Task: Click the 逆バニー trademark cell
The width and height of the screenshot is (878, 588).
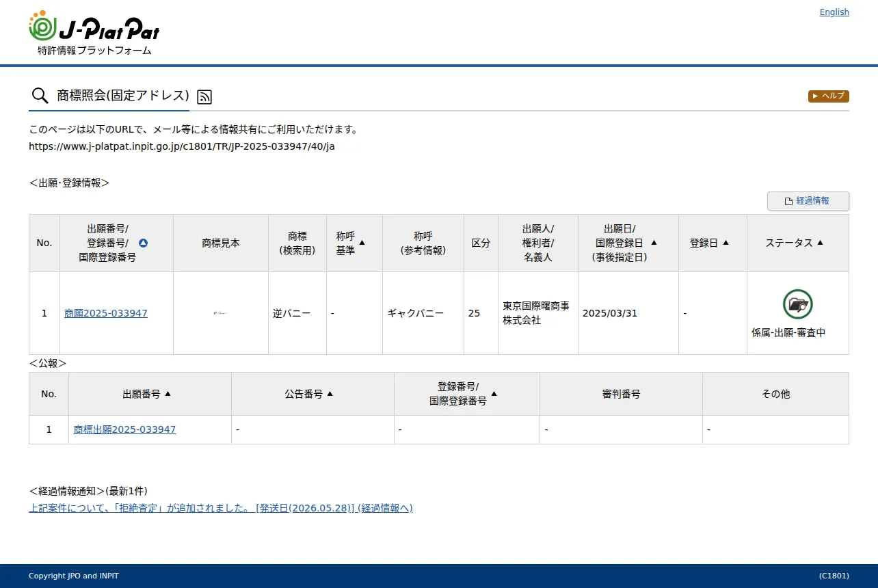Action: coord(297,313)
